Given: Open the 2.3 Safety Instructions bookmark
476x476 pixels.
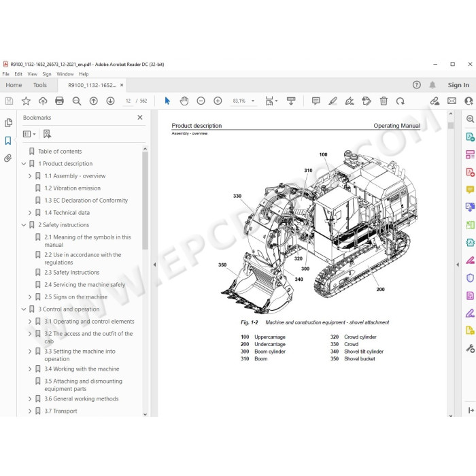Looking at the screenshot, I should (x=71, y=273).
